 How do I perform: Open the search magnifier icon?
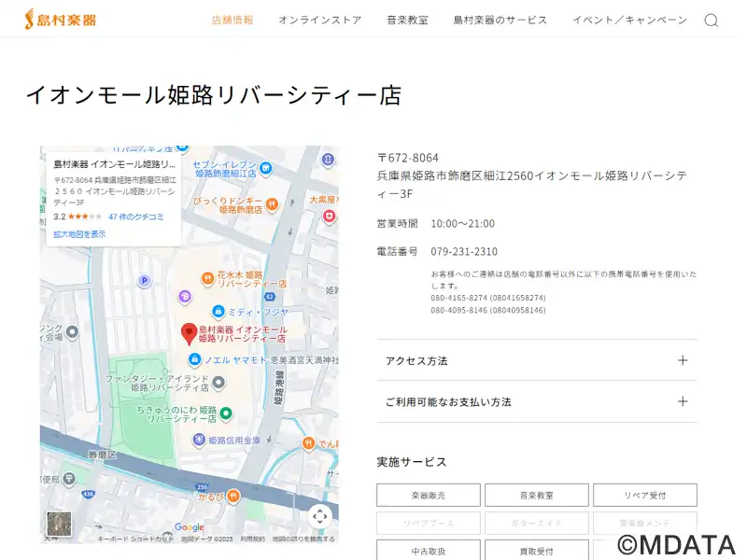pos(711,21)
